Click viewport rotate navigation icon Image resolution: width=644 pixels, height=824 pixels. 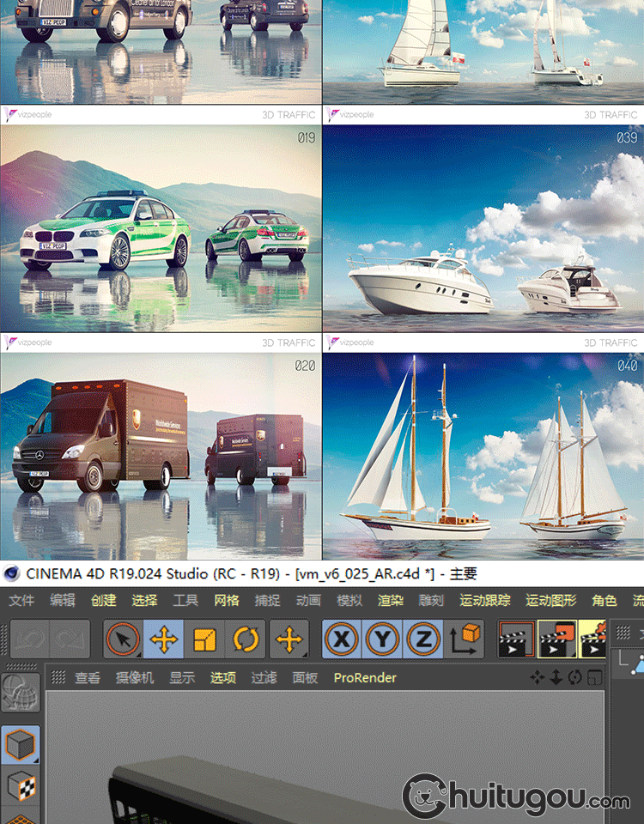click(575, 677)
